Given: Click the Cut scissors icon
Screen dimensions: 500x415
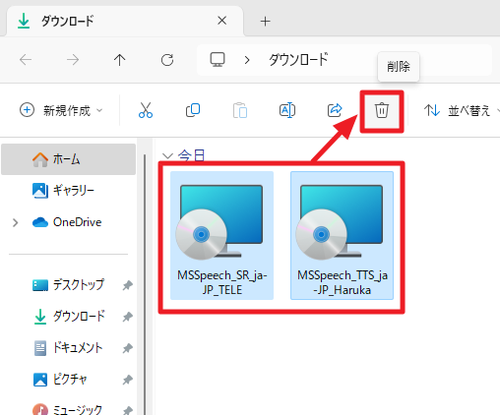Looking at the screenshot, I should coord(146,110).
